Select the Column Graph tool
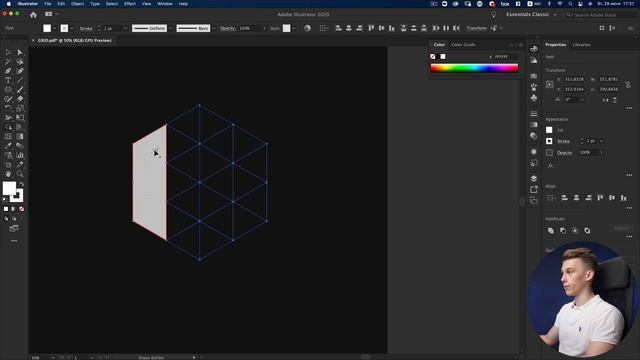The width and height of the screenshot is (640, 360). point(20,155)
